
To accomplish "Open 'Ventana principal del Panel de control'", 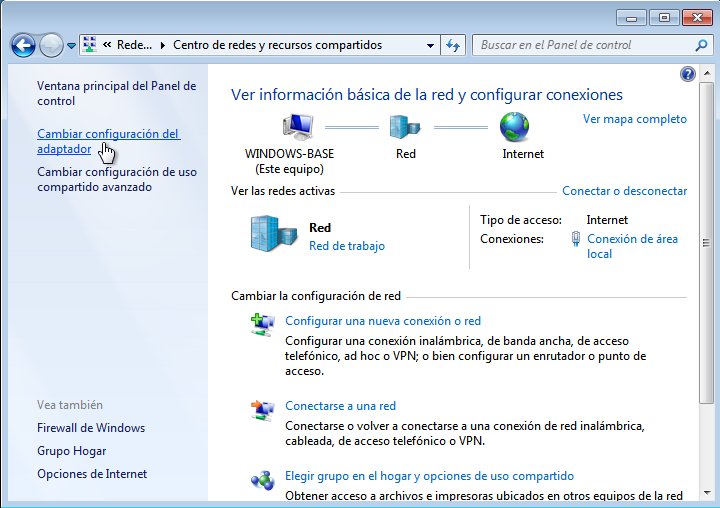I will coord(117,93).
